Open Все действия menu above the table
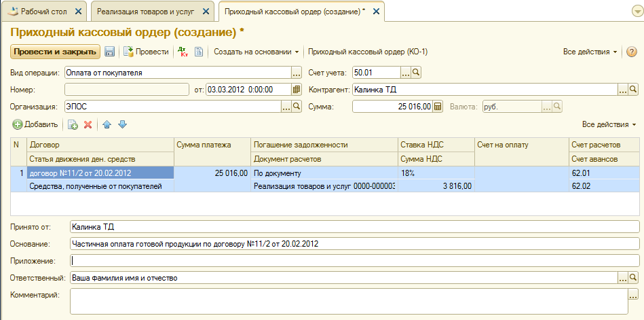The image size is (644, 320). [x=609, y=125]
